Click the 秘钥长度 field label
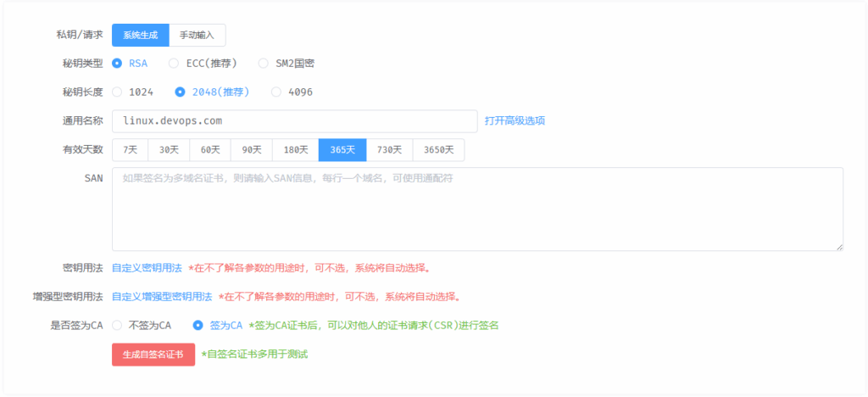The width and height of the screenshot is (868, 397). click(x=82, y=92)
